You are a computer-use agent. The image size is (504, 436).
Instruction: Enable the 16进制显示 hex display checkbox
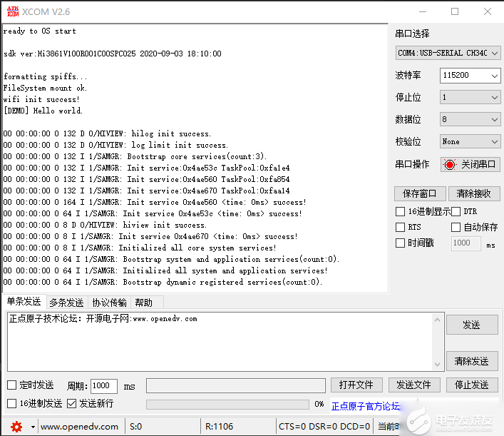coord(400,211)
